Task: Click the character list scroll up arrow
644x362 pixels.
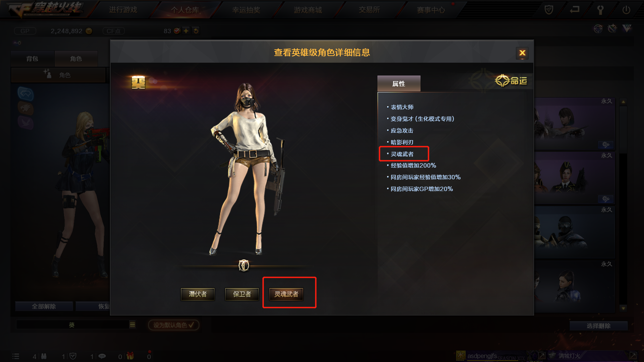Action: [x=623, y=102]
